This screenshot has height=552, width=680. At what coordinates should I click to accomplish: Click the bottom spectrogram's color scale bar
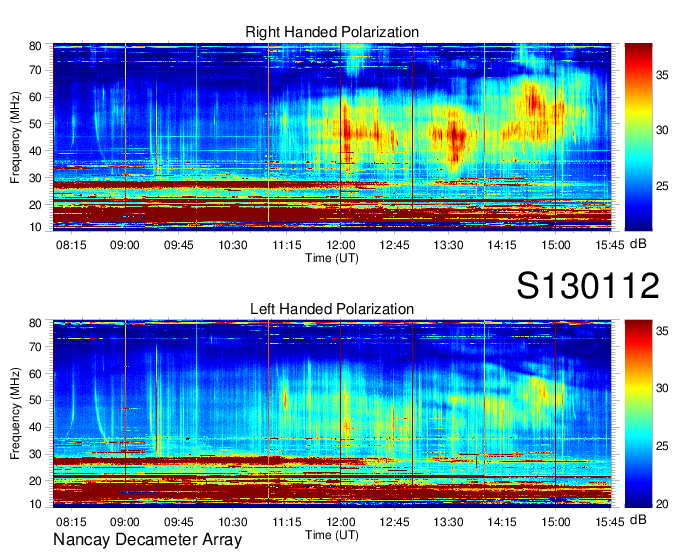click(x=638, y=414)
